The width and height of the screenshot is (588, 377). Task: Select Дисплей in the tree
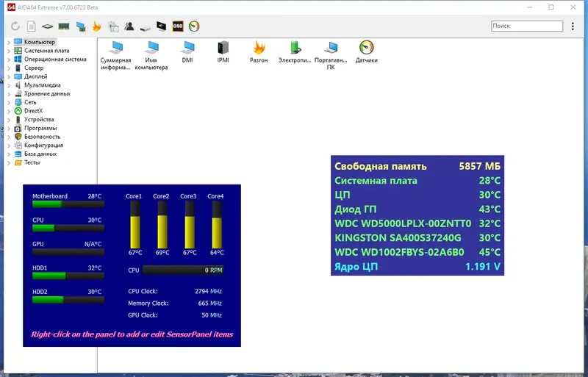(35, 76)
